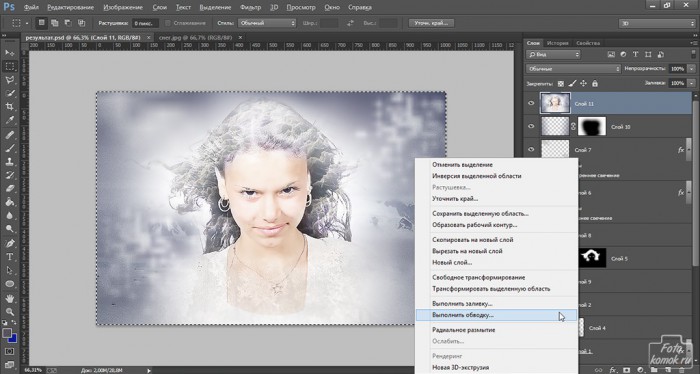Select the Hand tool
The image size is (700, 374).
click(9, 298)
